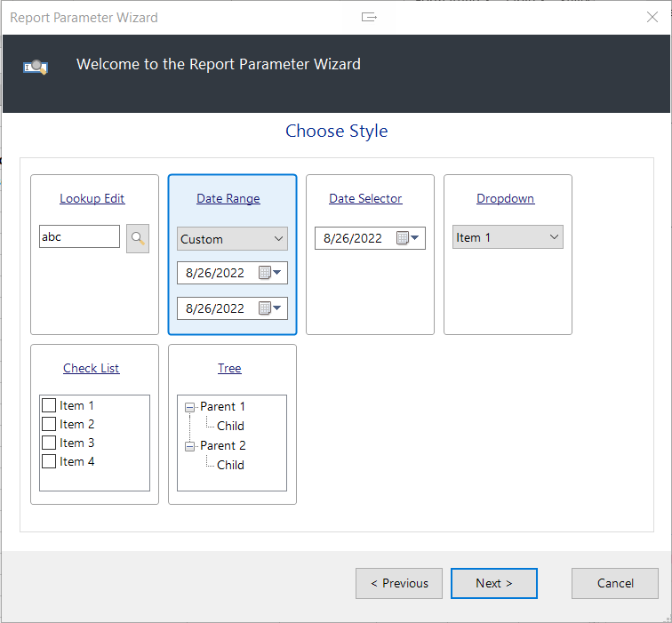Click the abc lookup text field
Image resolution: width=672 pixels, height=623 pixels.
coord(79,236)
